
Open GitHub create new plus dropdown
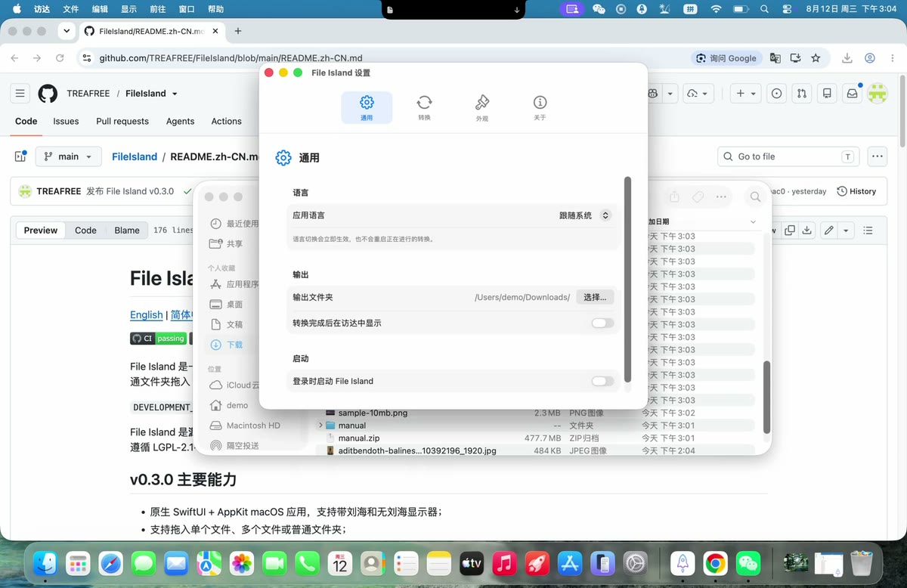(x=746, y=94)
